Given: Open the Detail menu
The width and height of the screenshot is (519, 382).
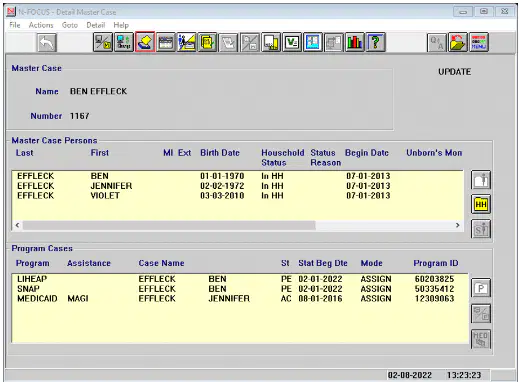Looking at the screenshot, I should (96, 25).
